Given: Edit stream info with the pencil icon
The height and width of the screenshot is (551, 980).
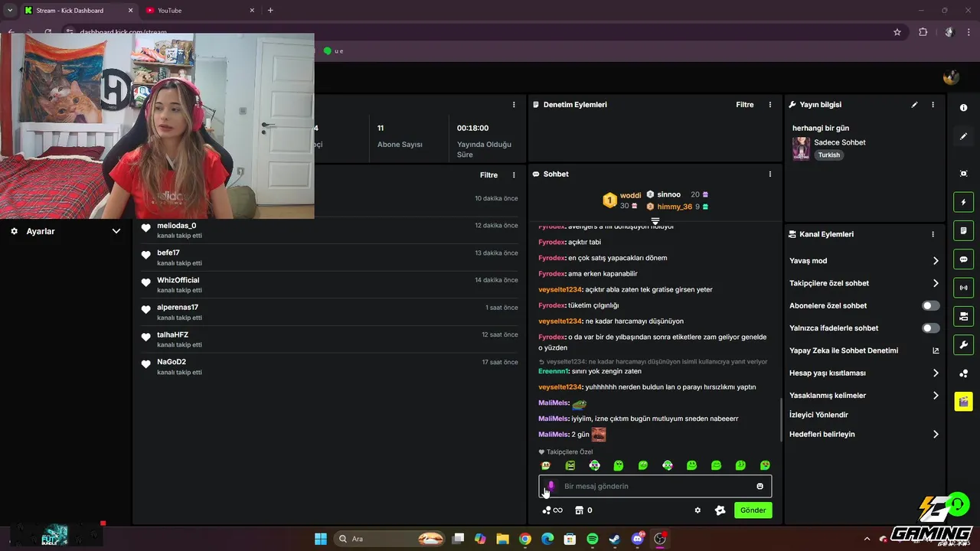Looking at the screenshot, I should pos(914,105).
